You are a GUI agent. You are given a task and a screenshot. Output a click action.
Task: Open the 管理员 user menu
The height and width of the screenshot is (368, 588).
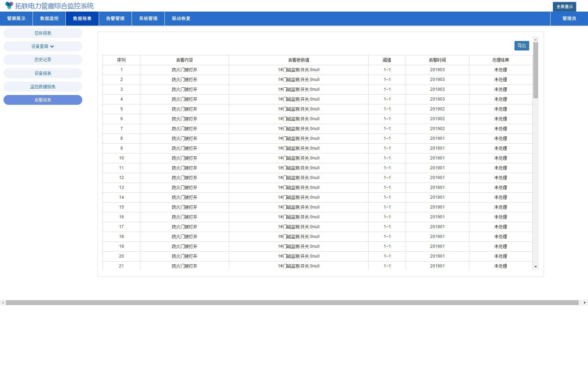pos(569,19)
